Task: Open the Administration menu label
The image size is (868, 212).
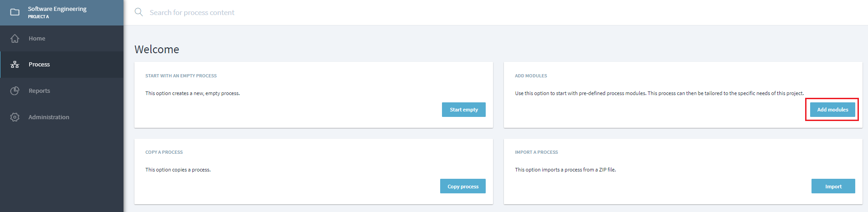Action: coord(49,117)
